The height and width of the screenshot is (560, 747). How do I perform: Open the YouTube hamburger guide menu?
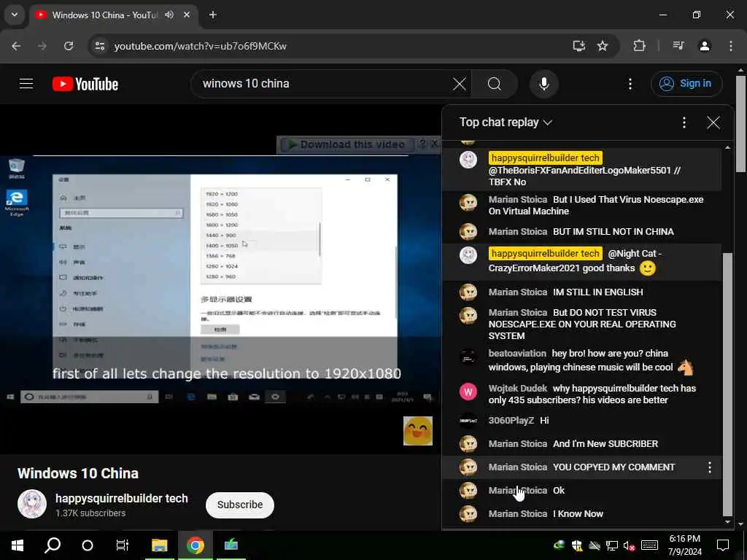click(x=26, y=84)
